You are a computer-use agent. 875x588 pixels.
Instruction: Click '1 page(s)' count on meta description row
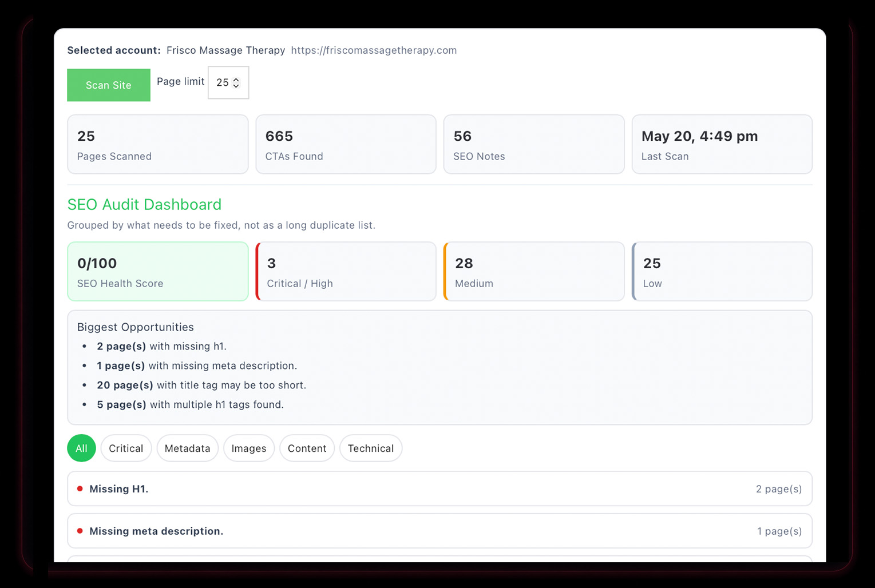click(x=779, y=531)
